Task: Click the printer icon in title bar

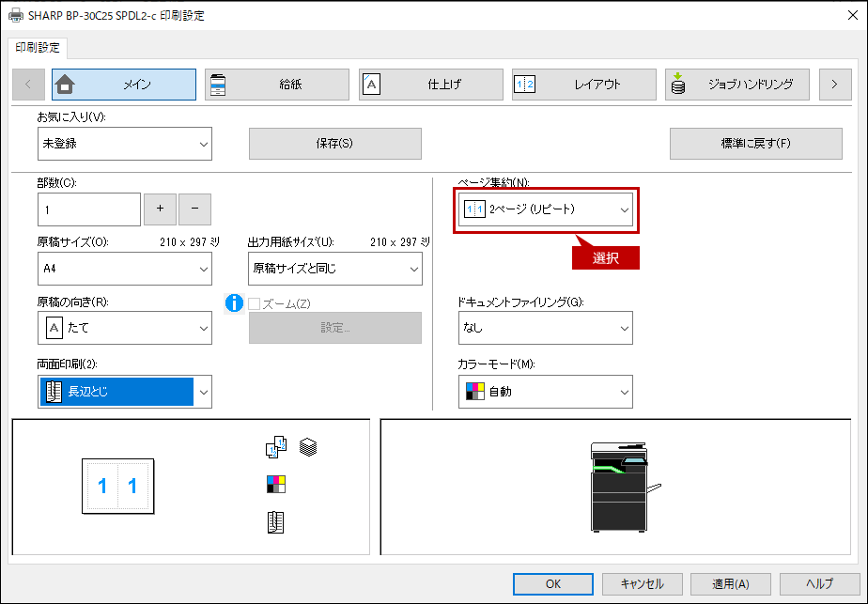Action: (x=15, y=15)
